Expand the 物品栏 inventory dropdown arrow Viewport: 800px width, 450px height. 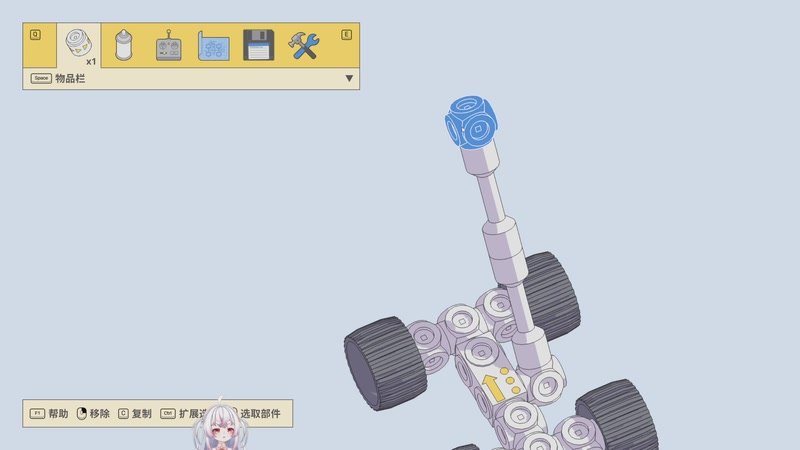coord(349,79)
